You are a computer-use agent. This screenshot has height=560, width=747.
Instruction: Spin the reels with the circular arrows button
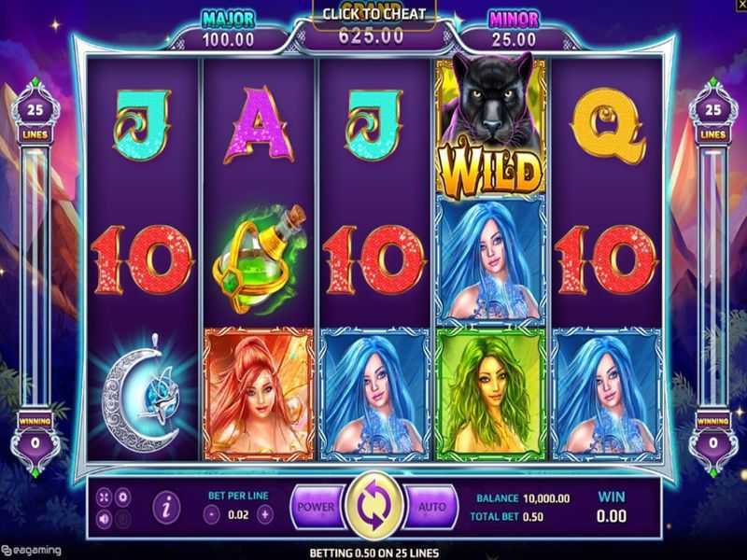[373, 507]
